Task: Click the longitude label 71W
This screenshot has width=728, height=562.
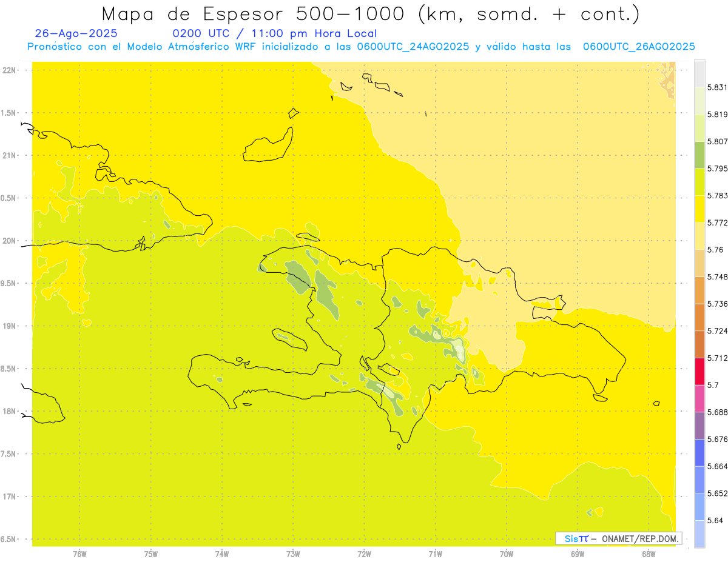Action: [435, 554]
